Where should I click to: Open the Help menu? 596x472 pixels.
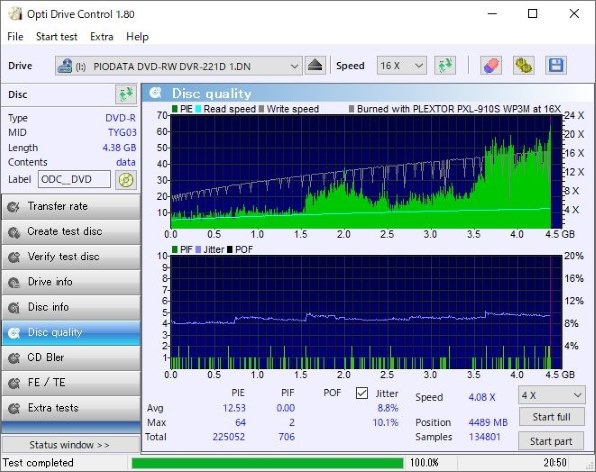(x=137, y=36)
